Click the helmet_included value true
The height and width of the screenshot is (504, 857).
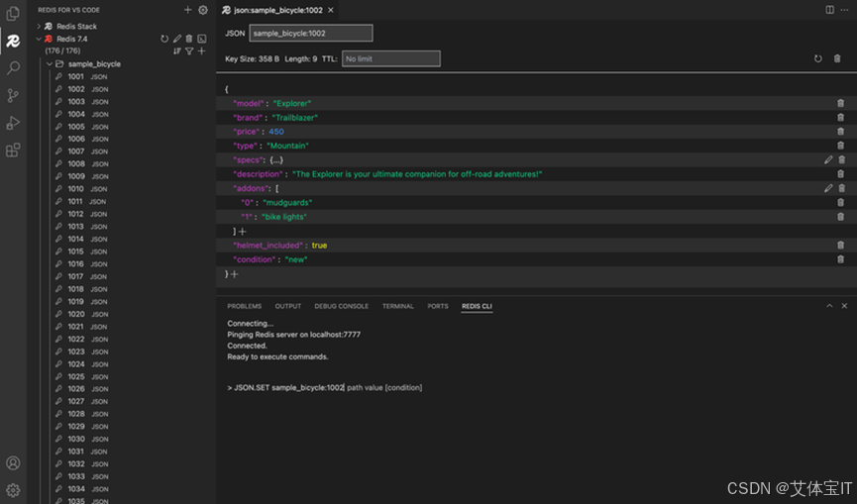point(319,246)
